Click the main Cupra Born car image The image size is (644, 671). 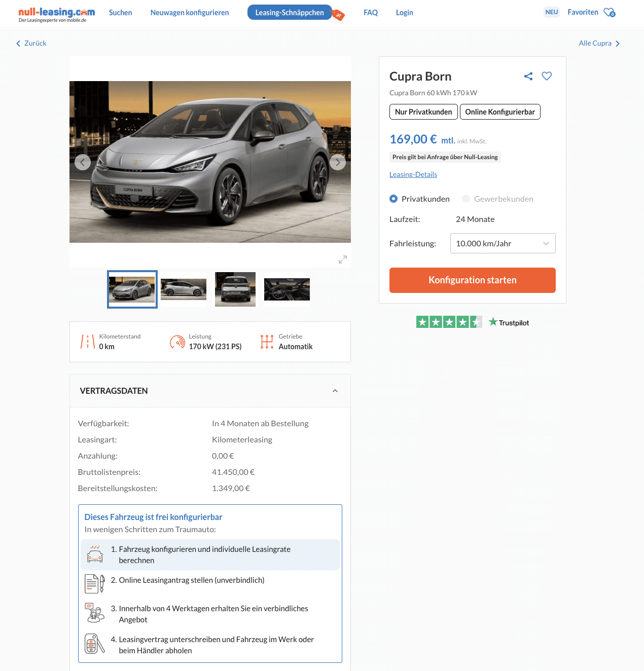(x=210, y=162)
